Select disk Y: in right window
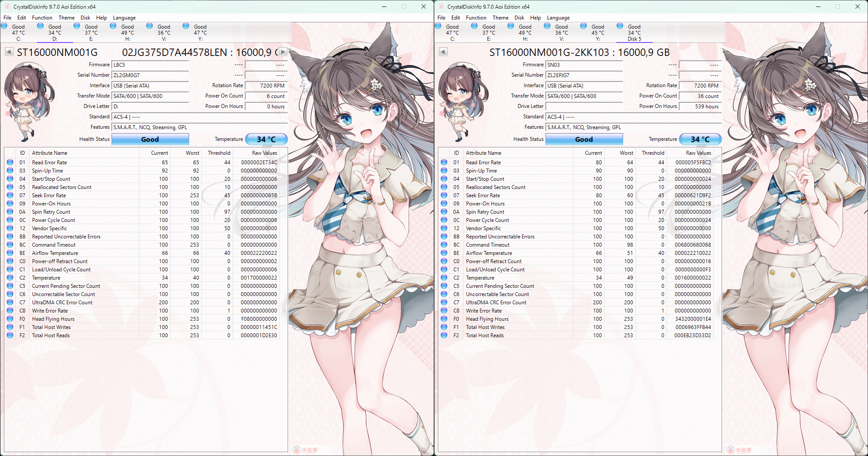868x456 pixels. pos(598,33)
